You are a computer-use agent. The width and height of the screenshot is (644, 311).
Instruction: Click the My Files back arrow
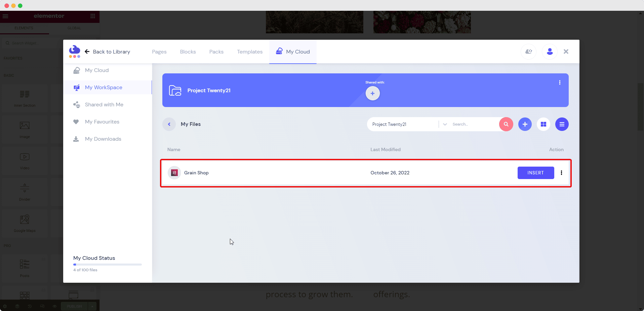click(169, 124)
